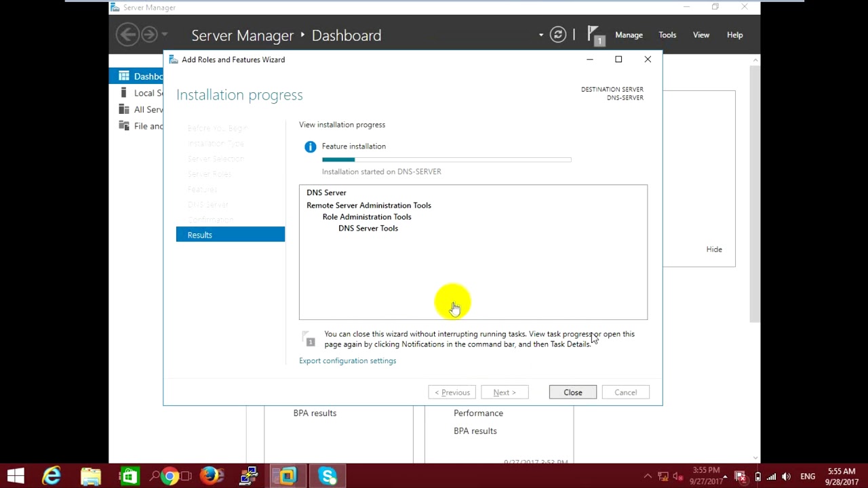Select File and Storage Services in sidebar
Viewport: 868px width, 488px height.
coord(136,125)
